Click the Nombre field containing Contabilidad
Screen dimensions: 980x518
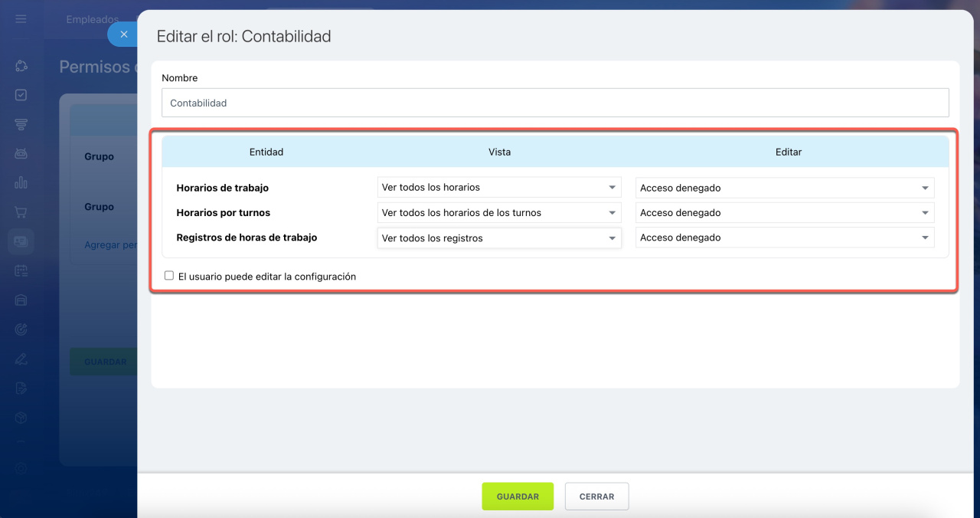point(555,103)
